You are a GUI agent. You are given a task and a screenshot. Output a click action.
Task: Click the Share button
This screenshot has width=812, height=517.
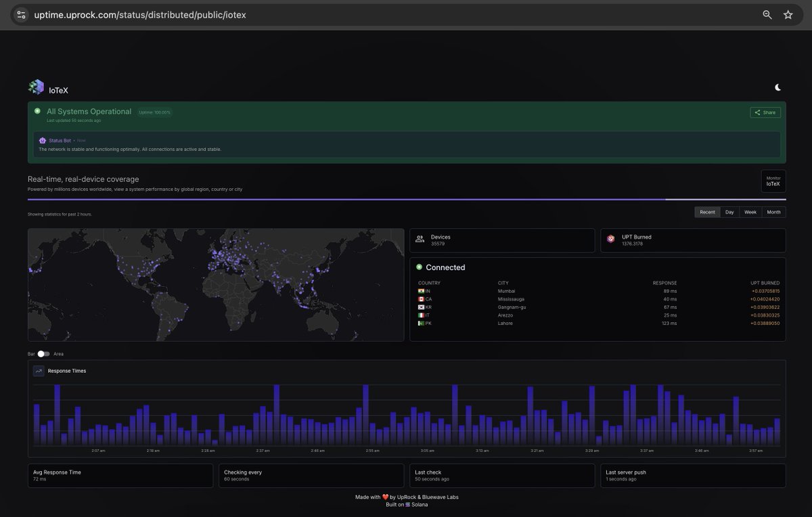coord(765,112)
